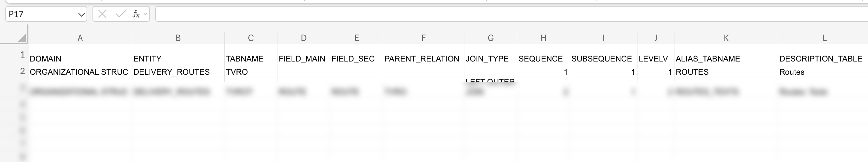Click the DOMAIN header cell
Screen dimensions: 868x162
pos(80,59)
